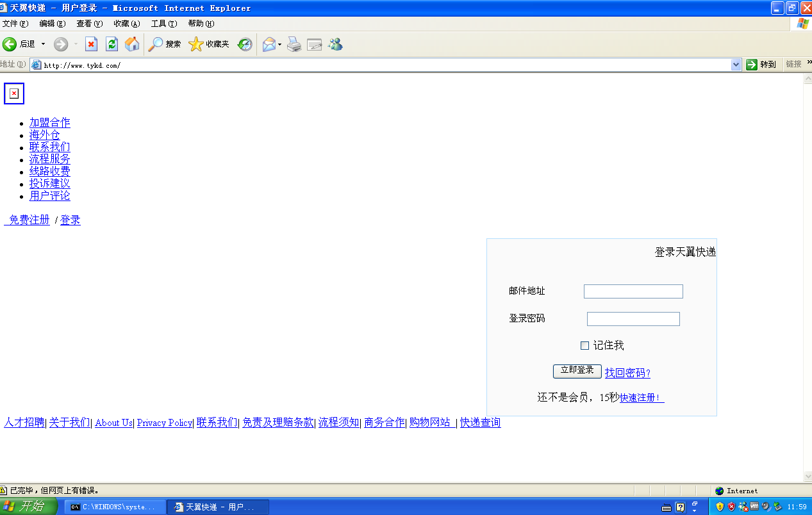This screenshot has height=515, width=812.
Task: Click the Home icon in the toolbar
Action: [132, 44]
